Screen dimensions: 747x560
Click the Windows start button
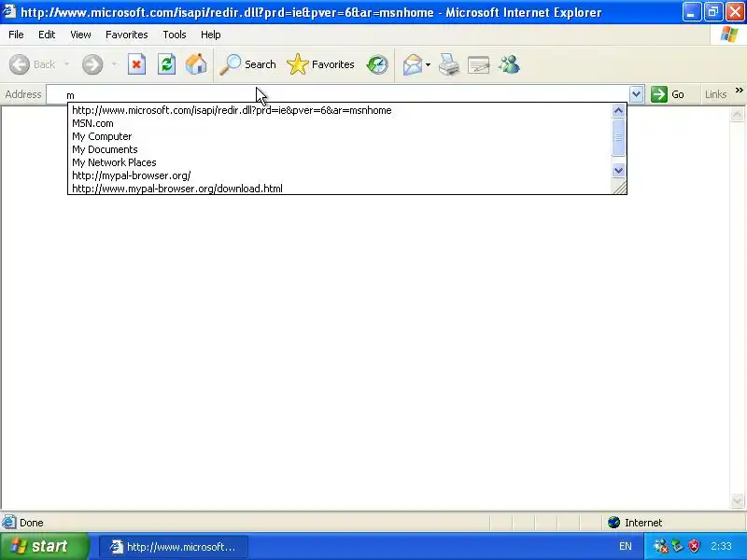click(44, 546)
